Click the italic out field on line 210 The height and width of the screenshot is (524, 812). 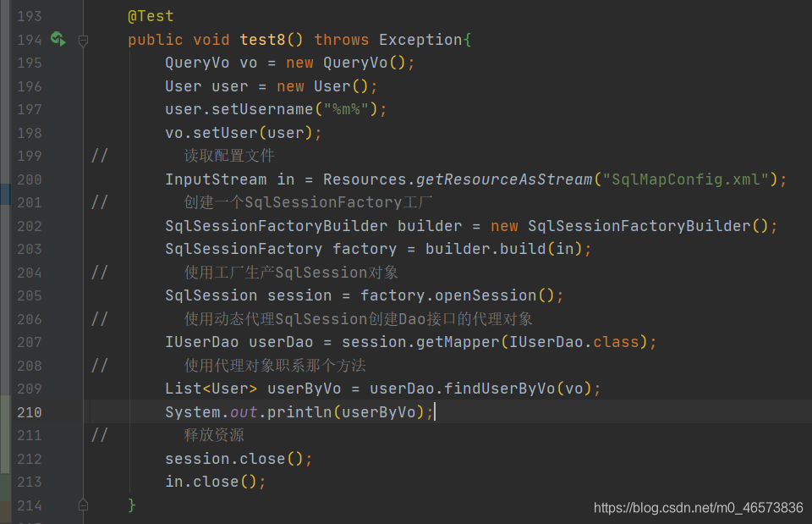pos(244,412)
